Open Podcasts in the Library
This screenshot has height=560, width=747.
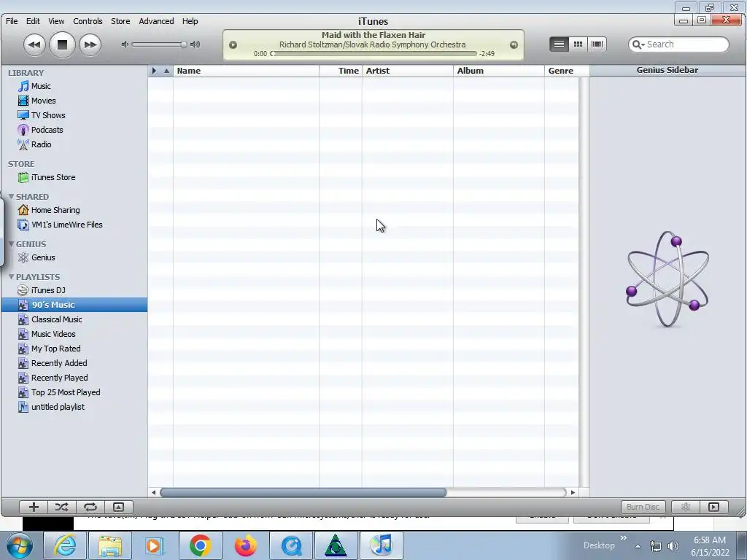pos(47,130)
